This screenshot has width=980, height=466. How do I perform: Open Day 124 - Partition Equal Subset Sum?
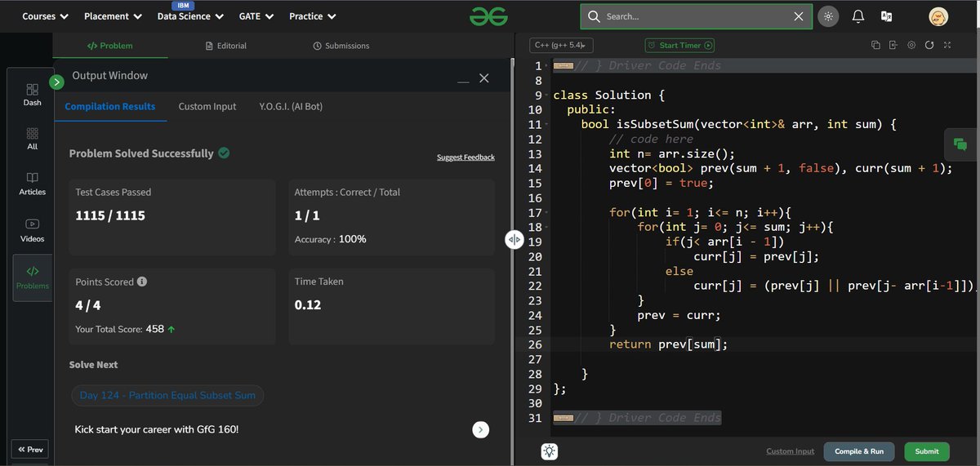(167, 396)
